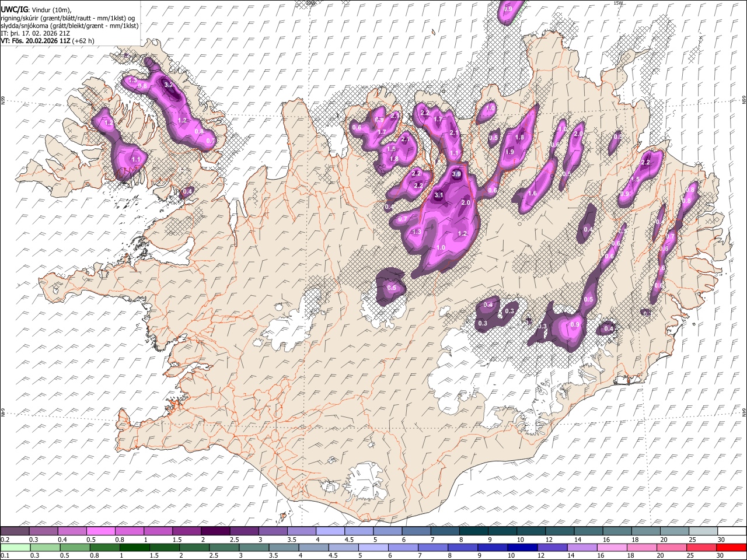Pick darkest plum 0.2–0.3 snow legend swatch
This screenshot has height=560, width=747.
point(15,531)
